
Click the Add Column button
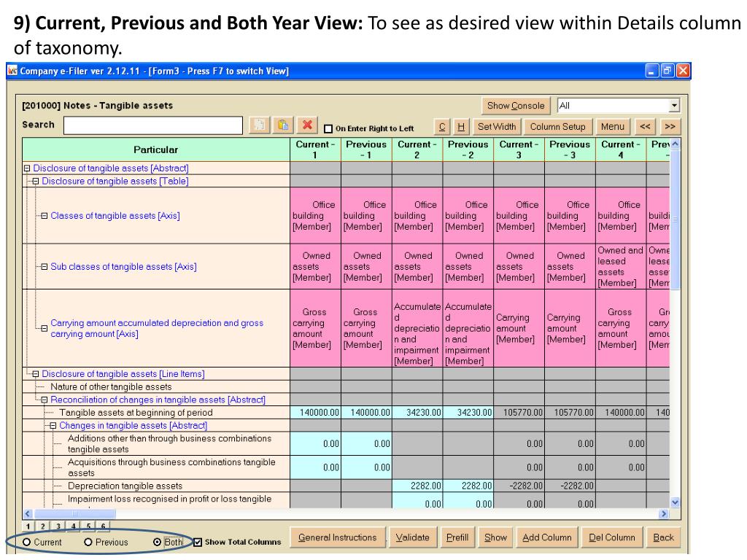point(547,537)
